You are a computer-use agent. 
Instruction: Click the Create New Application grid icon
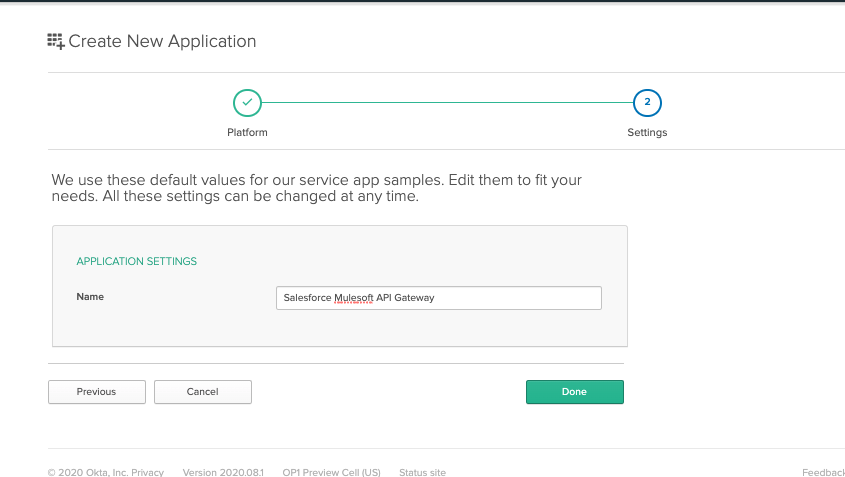[x=56, y=41]
